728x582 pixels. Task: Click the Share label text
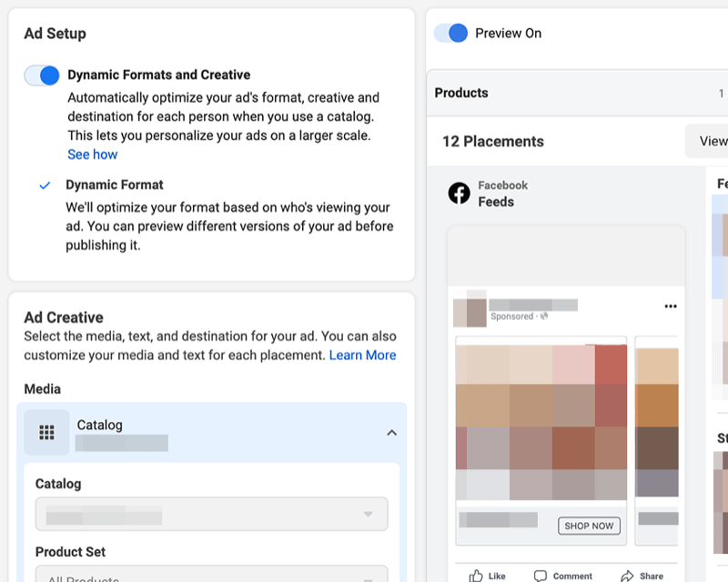click(x=652, y=576)
